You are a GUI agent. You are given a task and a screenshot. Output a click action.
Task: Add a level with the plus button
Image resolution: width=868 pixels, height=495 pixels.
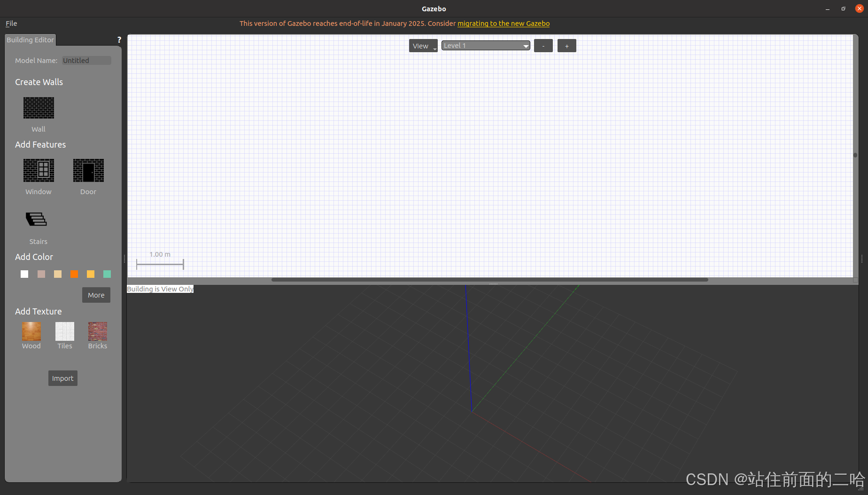(x=567, y=46)
